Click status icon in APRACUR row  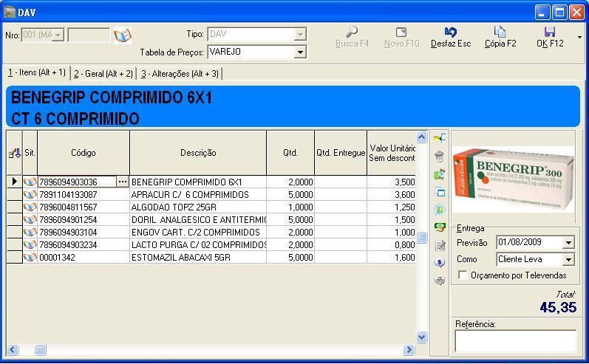pyautogui.click(x=30, y=194)
